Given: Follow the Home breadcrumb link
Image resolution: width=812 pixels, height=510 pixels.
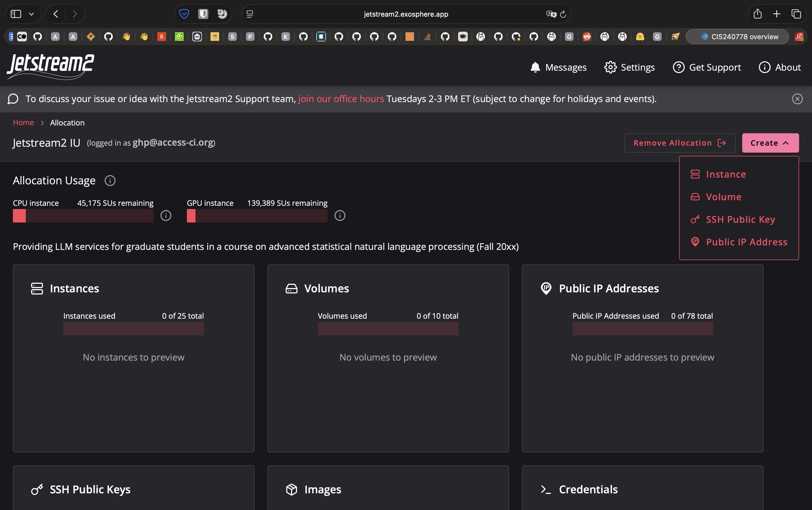Looking at the screenshot, I should [x=23, y=123].
